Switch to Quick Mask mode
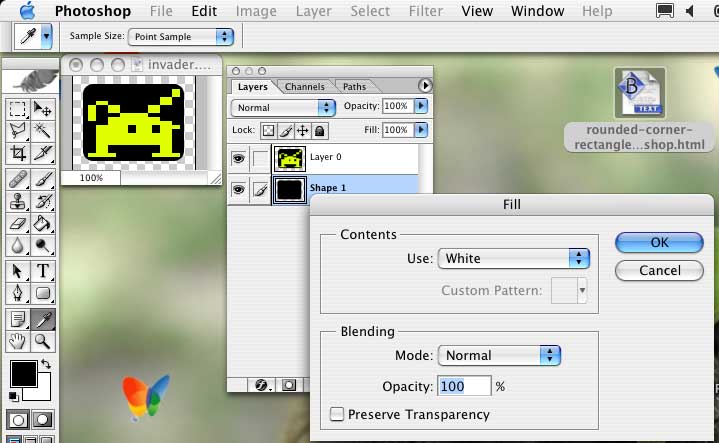The width and height of the screenshot is (719, 443). 43,420
